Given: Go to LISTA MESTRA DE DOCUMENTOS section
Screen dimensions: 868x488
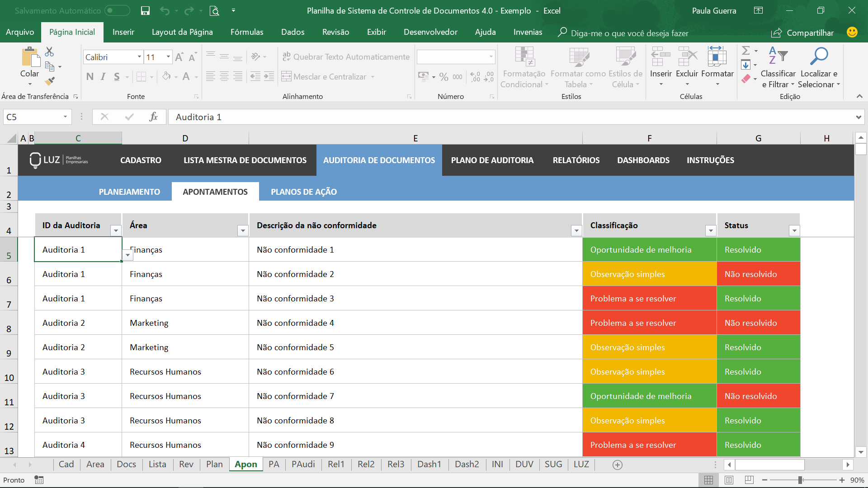Looking at the screenshot, I should pyautogui.click(x=245, y=160).
